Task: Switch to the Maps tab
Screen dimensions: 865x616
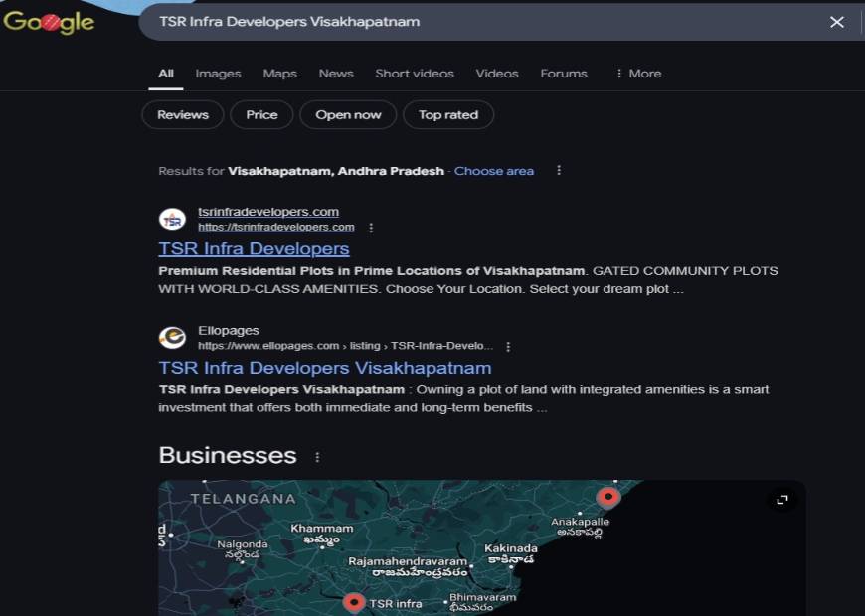Action: (x=279, y=74)
